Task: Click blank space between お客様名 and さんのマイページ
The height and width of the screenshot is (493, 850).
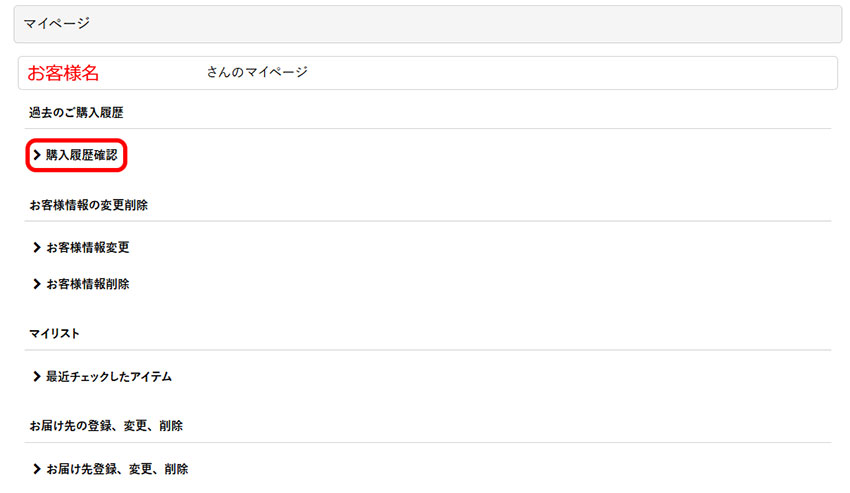Action: tap(155, 73)
